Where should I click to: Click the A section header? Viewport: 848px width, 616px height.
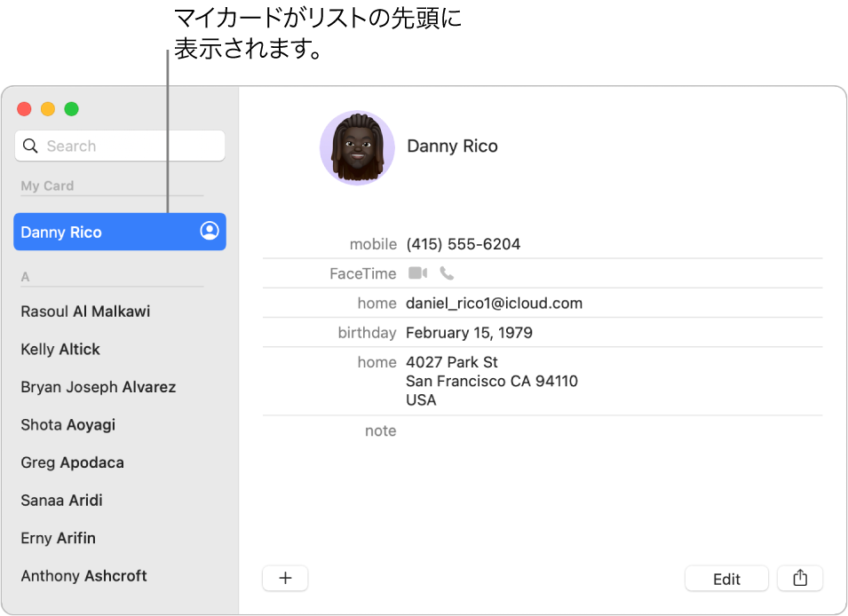[x=25, y=277]
